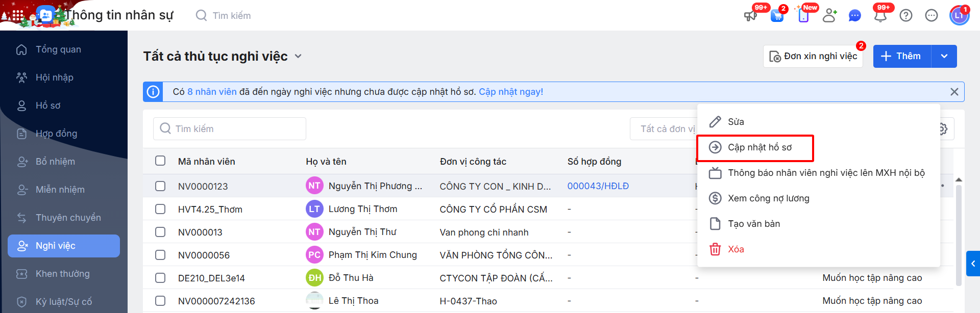Open the notifications bell
This screenshot has width=980, height=313.
point(880,16)
